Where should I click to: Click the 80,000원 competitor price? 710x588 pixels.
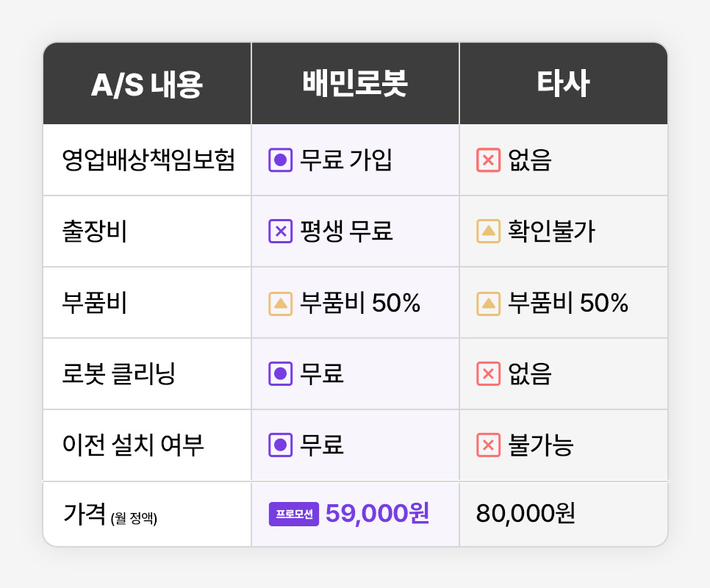pyautogui.click(x=526, y=514)
